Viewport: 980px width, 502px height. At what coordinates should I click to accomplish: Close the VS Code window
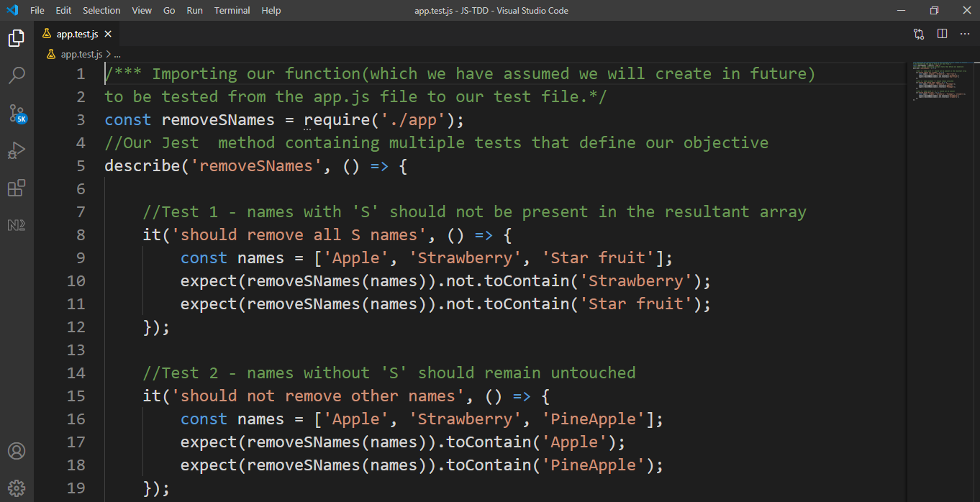966,10
